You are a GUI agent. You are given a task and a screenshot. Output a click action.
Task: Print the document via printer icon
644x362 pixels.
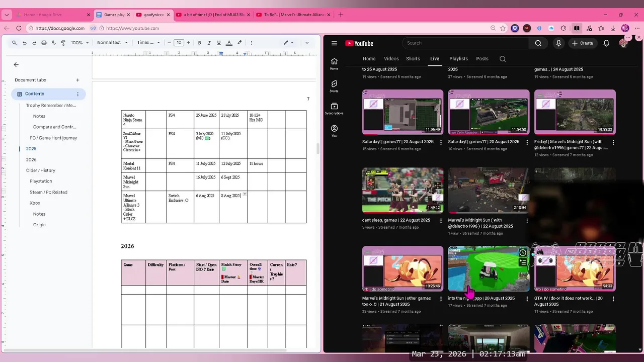44,43
